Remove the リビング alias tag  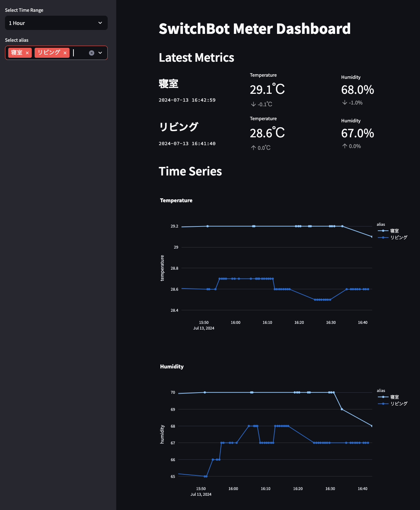(x=65, y=53)
